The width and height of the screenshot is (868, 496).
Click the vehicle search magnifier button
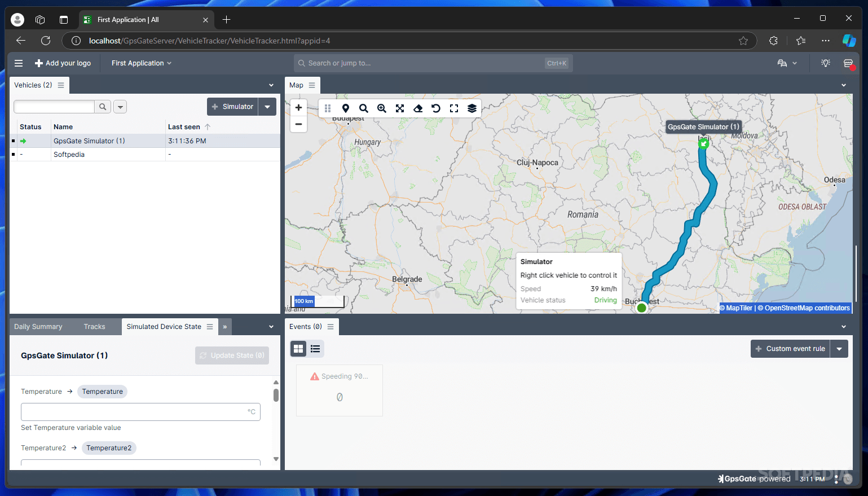pos(103,107)
